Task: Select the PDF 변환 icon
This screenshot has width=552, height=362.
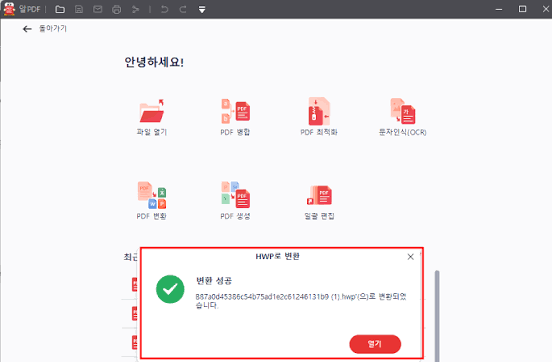Action: point(152,195)
